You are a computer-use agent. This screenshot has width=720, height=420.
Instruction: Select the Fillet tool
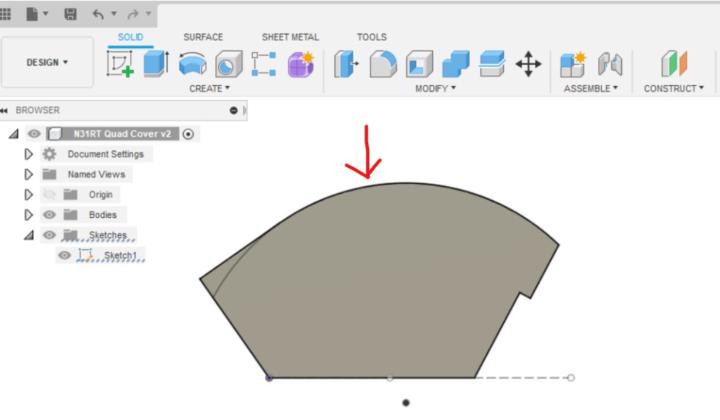click(x=383, y=65)
